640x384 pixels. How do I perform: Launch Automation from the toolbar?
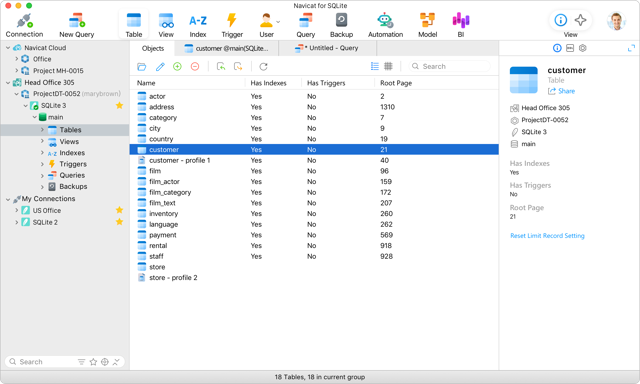(385, 25)
